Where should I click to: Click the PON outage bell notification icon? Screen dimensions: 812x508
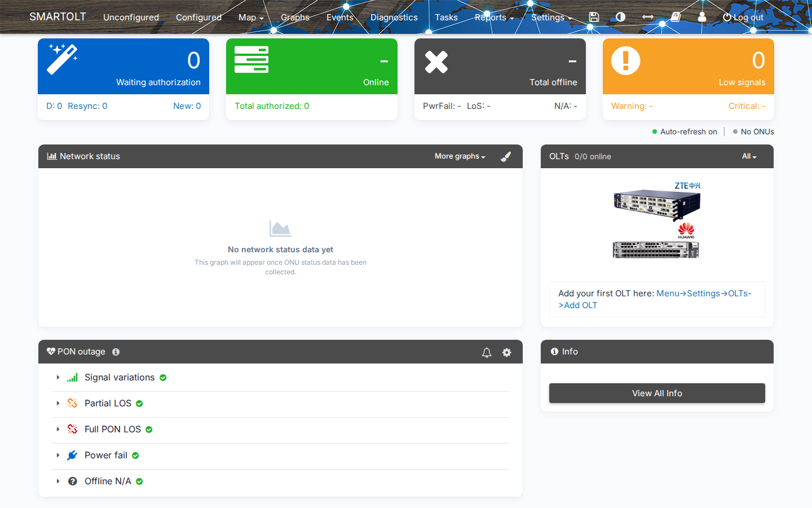(x=487, y=352)
